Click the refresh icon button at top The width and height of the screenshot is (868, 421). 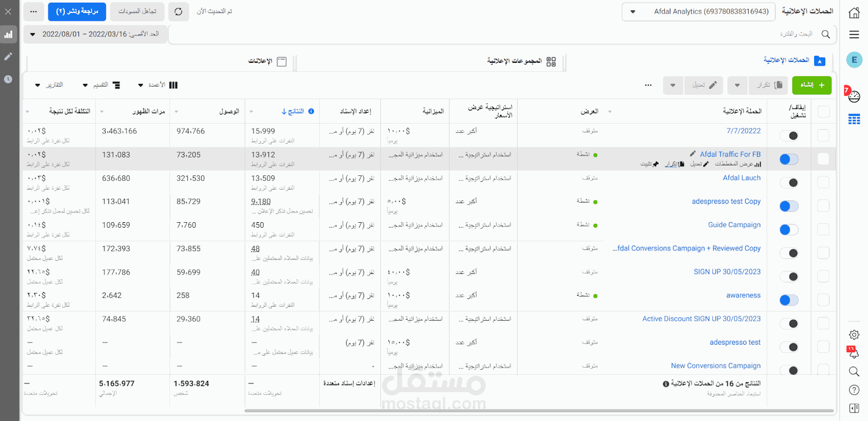point(179,11)
